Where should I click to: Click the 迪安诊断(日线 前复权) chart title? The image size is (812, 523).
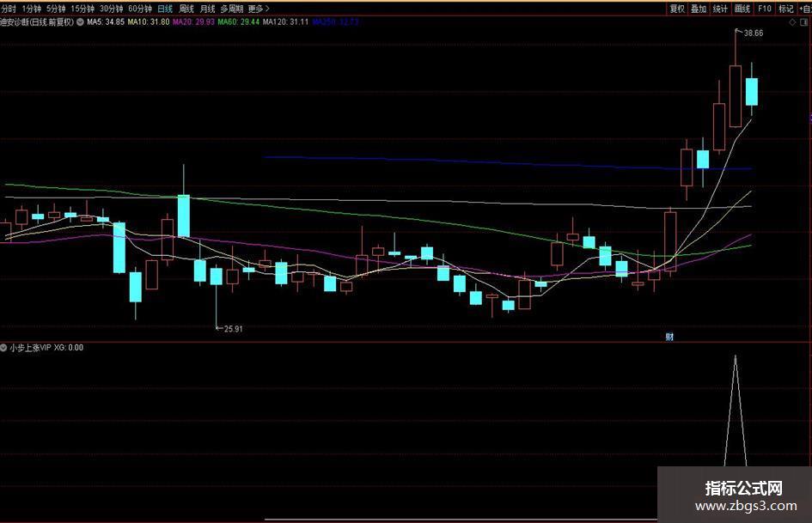(x=37, y=22)
